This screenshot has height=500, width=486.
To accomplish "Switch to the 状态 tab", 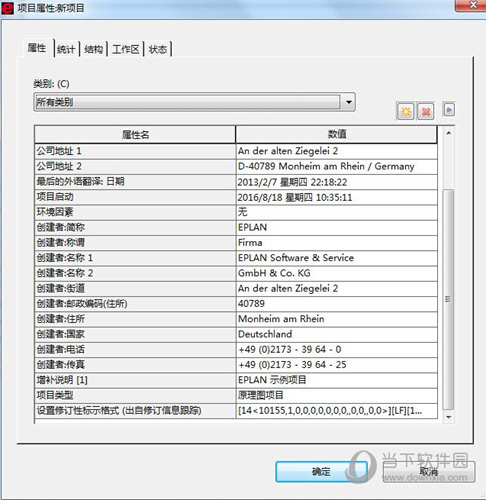I will tap(158, 49).
